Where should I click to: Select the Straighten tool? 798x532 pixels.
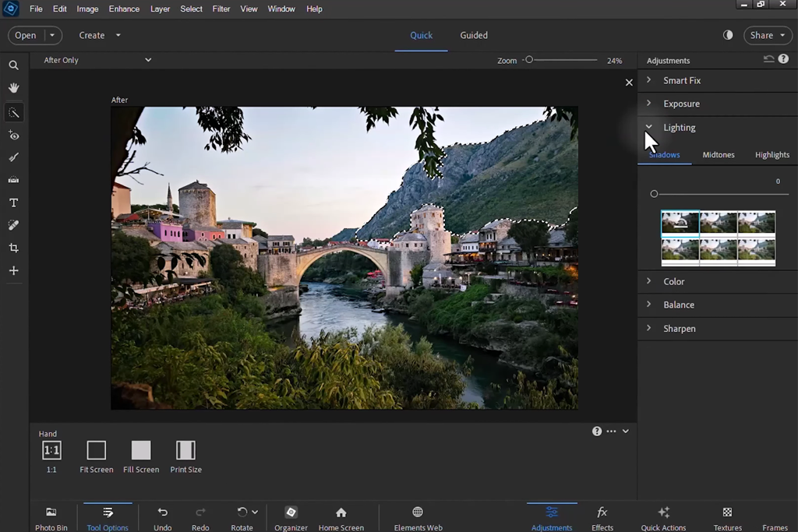coord(14,180)
